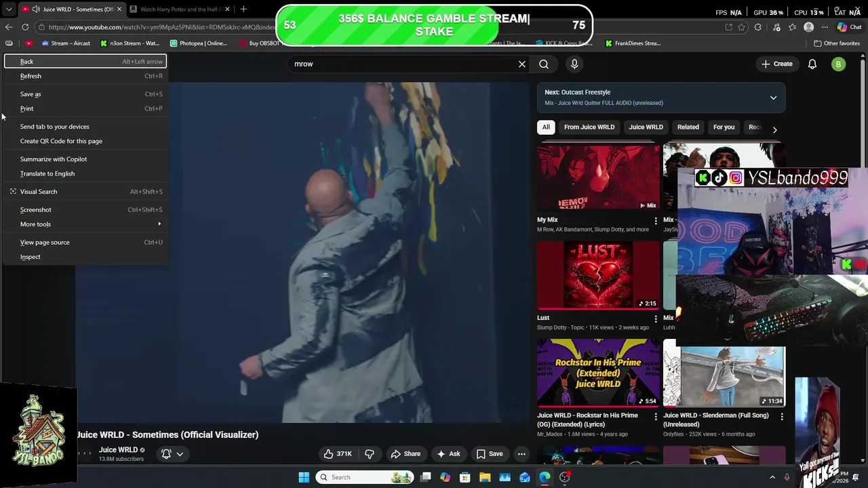Expand the Other favorites folder
Image resolution: width=868 pixels, height=488 pixels.
(x=837, y=43)
